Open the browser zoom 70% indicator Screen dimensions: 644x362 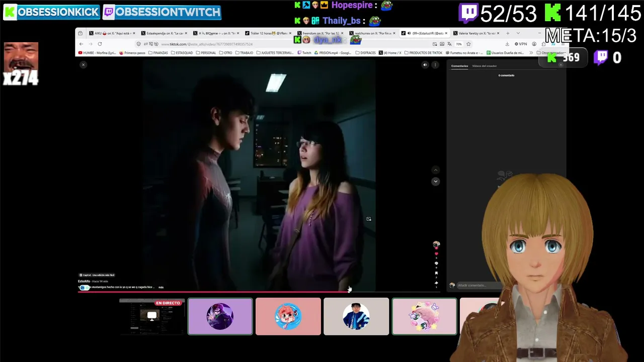click(x=459, y=44)
